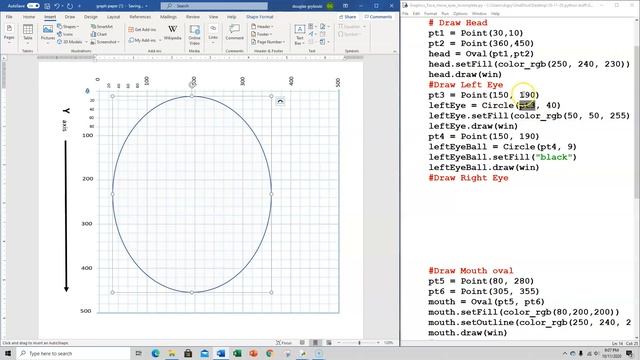Open the 3D Models dropdown
Image resolution: width=640 pixels, height=360 pixels.
click(x=72, y=42)
